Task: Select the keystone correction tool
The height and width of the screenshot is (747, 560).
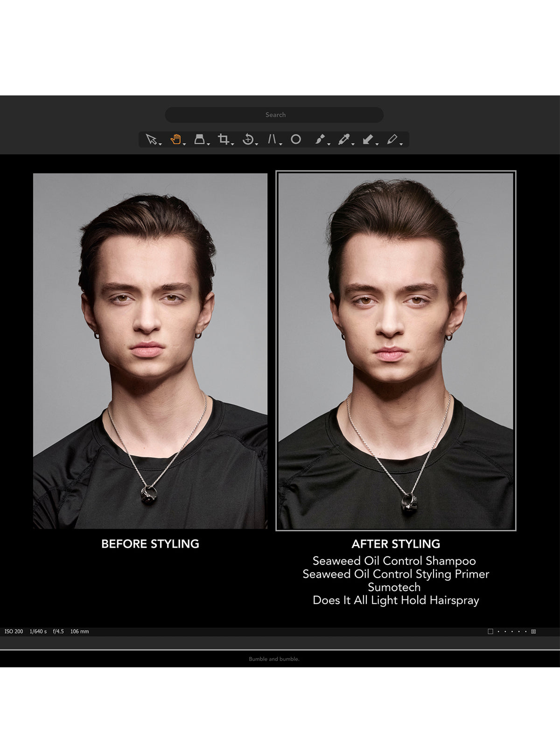Action: 272,139
